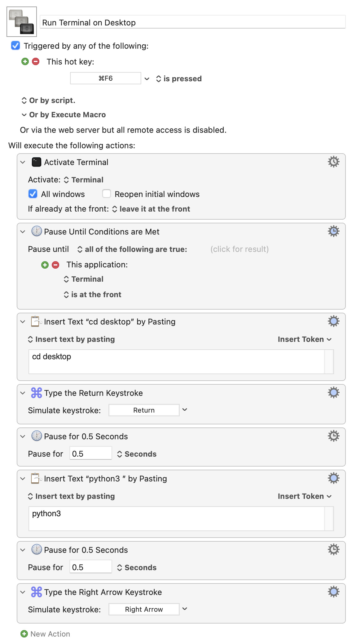Collapse the Activate Terminal action
This screenshot has height=644, width=352.
[23, 162]
